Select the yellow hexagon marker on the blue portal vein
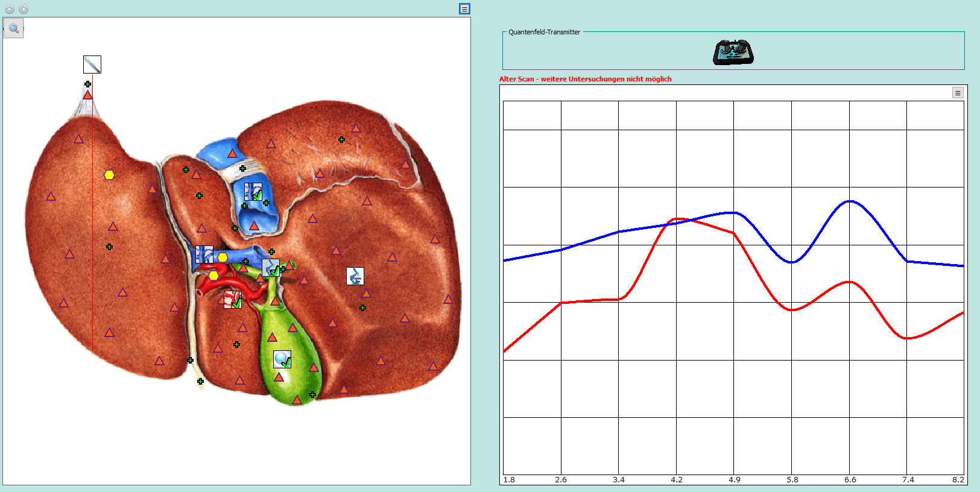The height and width of the screenshot is (492, 980). pyautogui.click(x=223, y=257)
